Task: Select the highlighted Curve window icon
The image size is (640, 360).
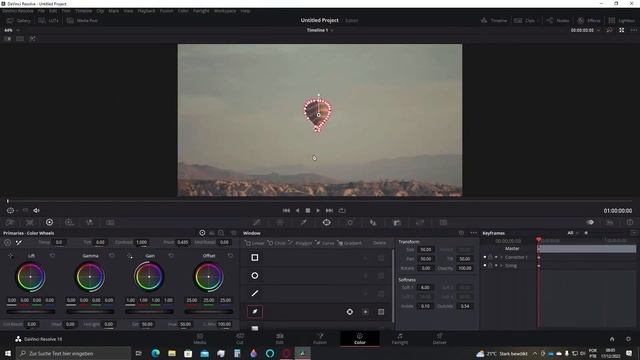Action: pos(255,312)
